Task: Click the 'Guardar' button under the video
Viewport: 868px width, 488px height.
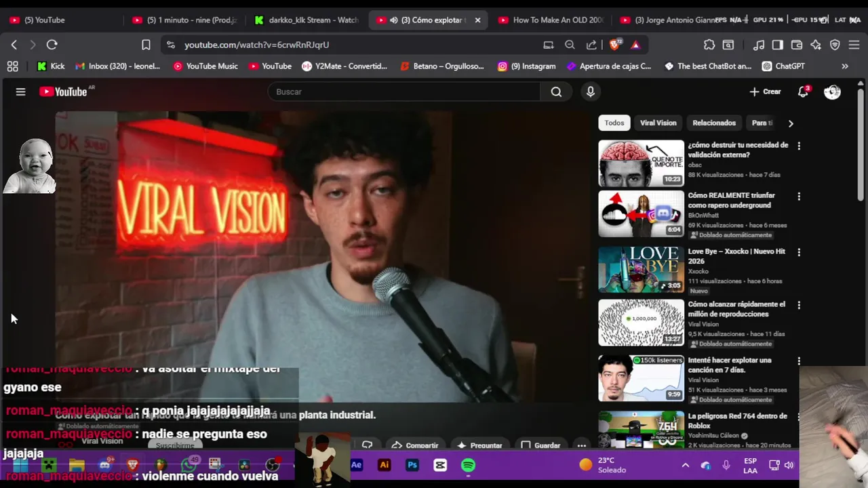Action: pos(540,445)
